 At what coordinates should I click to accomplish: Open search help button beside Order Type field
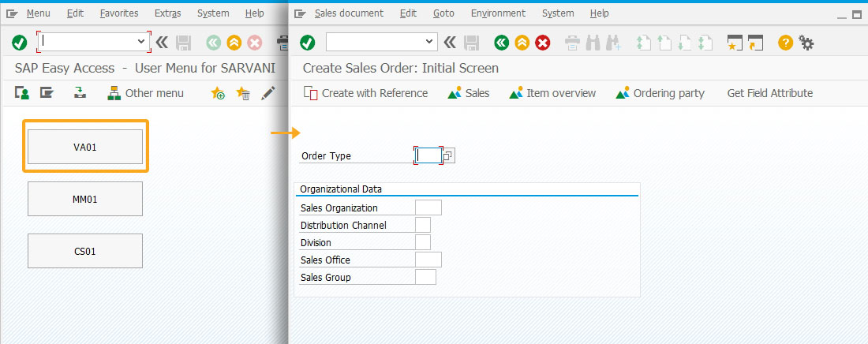pos(449,155)
